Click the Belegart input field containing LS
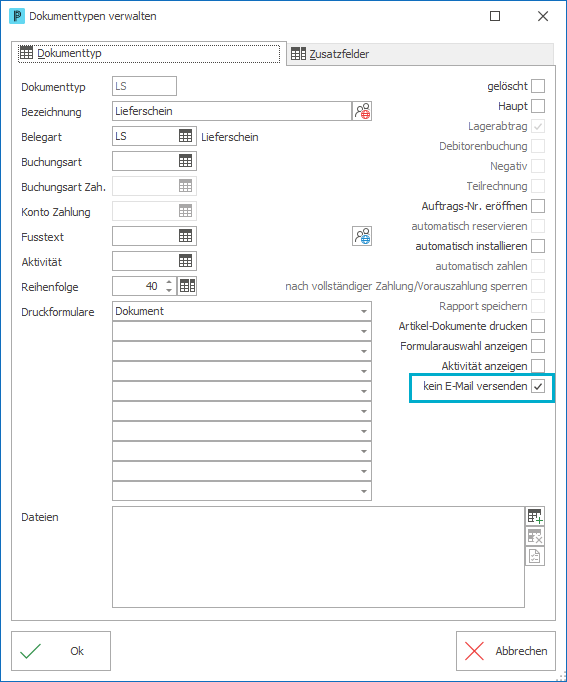Screen dimensions: 567x682 145,136
